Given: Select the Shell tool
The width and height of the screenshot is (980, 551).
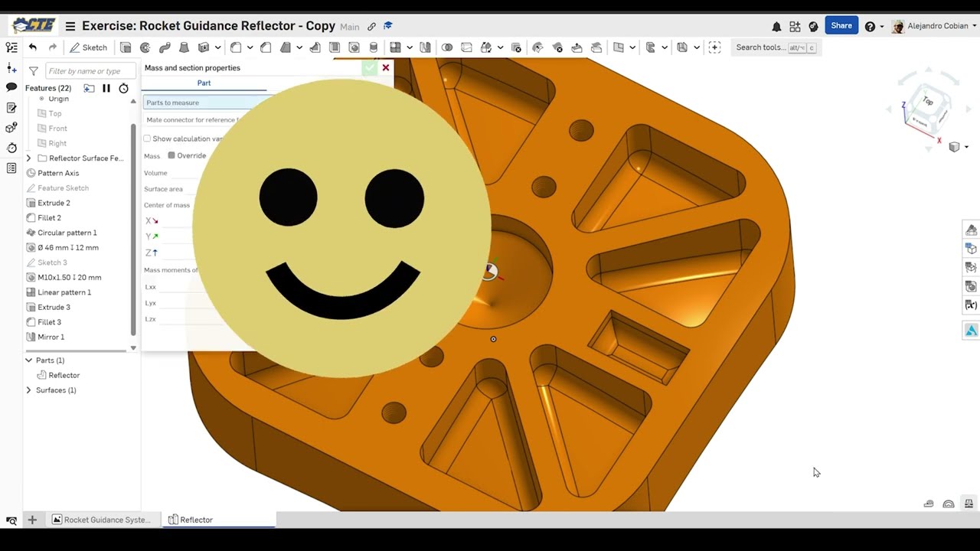Looking at the screenshot, I should [x=335, y=47].
